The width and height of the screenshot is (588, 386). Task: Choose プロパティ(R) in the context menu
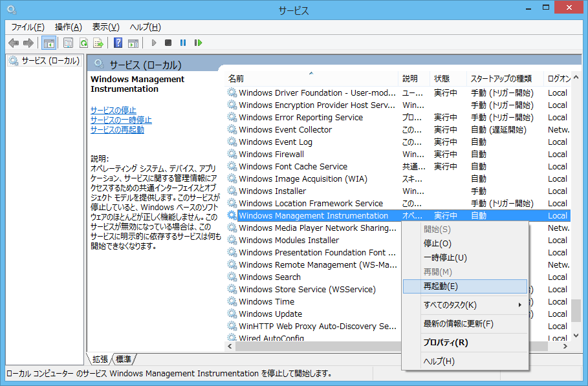click(x=465, y=343)
